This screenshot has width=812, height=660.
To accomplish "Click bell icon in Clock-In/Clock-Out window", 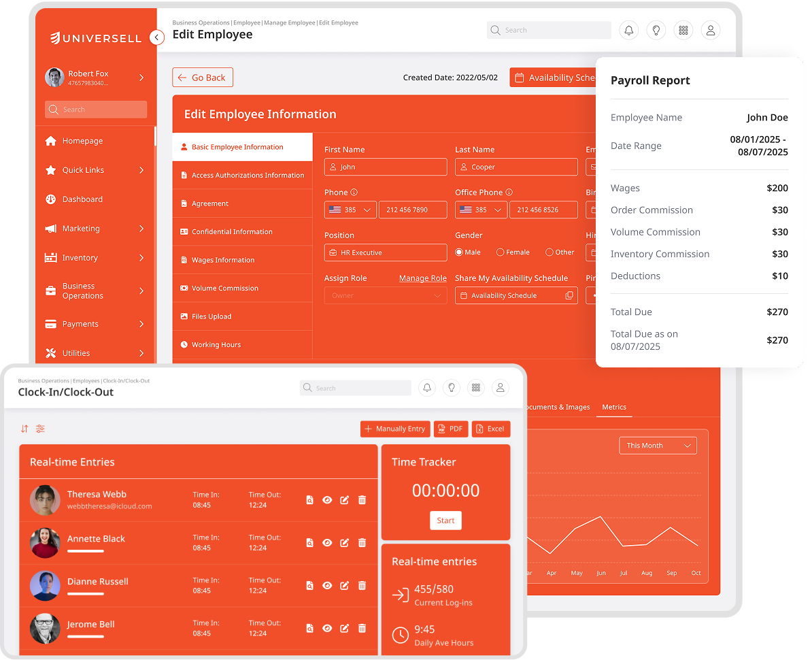I will tap(427, 388).
